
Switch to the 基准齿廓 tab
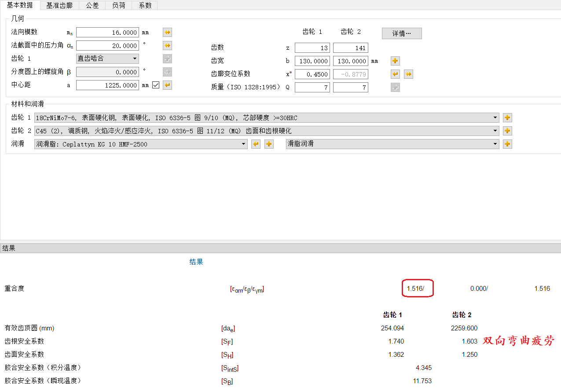[59, 5]
